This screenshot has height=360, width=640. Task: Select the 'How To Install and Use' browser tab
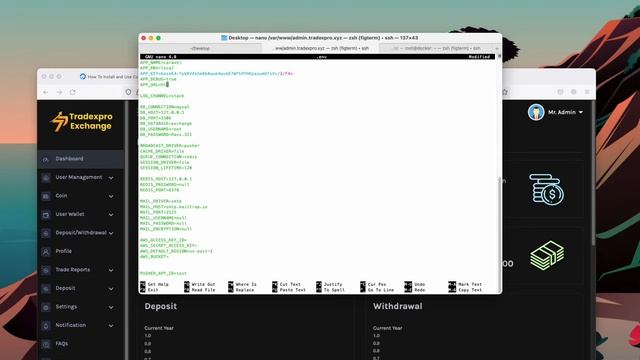click(x=108, y=76)
